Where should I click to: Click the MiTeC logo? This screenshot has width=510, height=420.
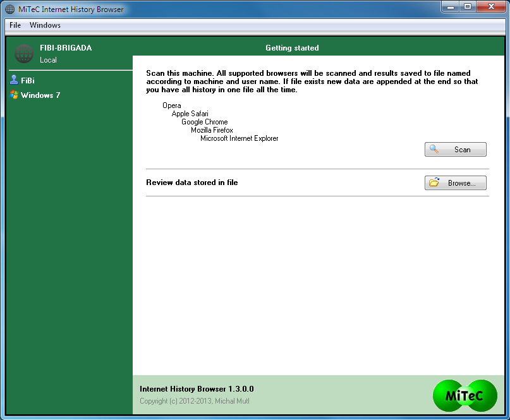click(x=464, y=395)
